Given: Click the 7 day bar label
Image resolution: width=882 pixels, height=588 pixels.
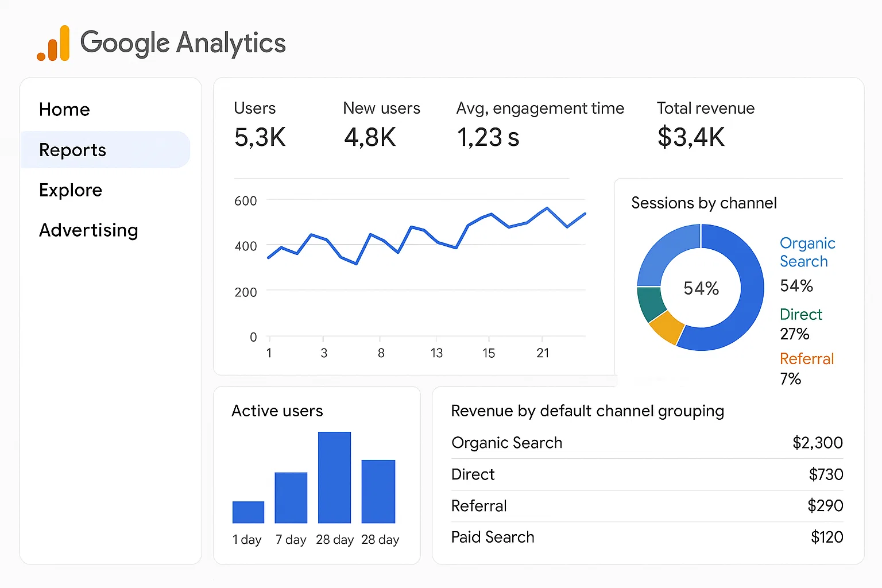Looking at the screenshot, I should point(291,540).
